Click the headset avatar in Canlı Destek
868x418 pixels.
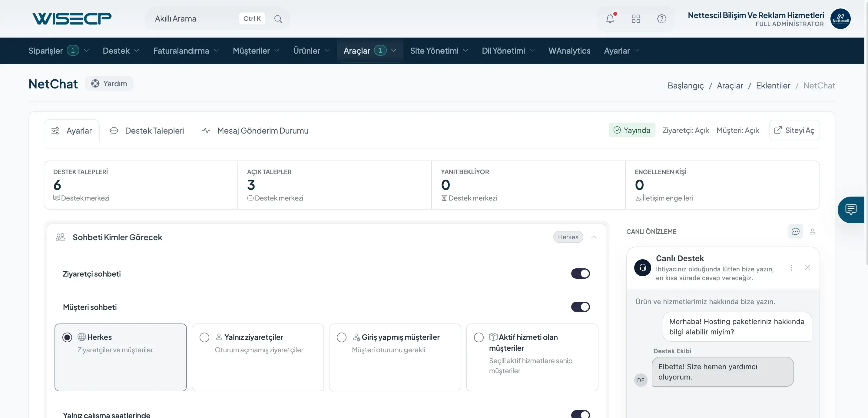(642, 268)
